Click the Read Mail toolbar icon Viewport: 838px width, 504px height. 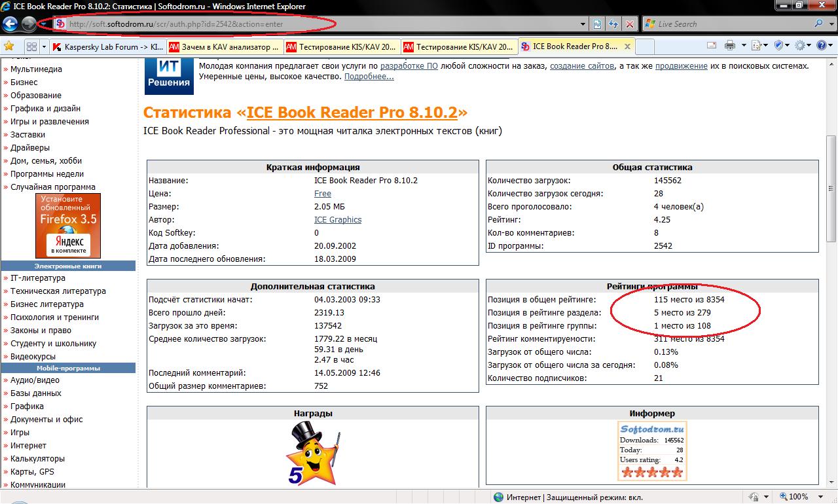[712, 46]
